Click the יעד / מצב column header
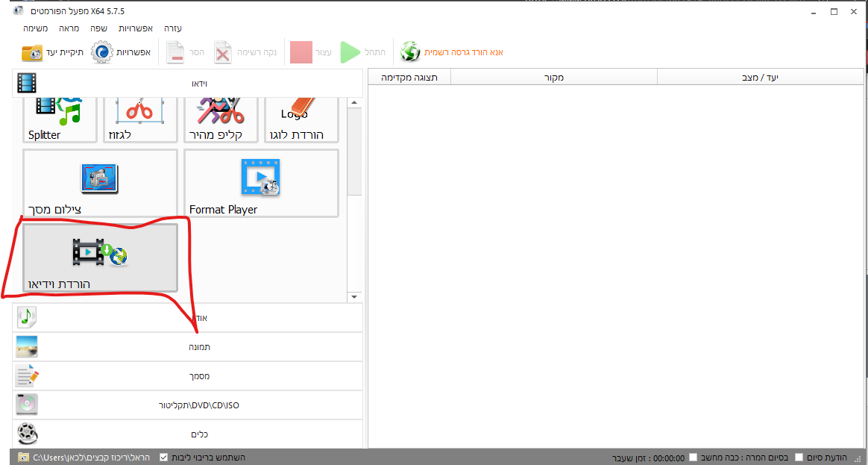This screenshot has width=868, height=465. point(760,78)
